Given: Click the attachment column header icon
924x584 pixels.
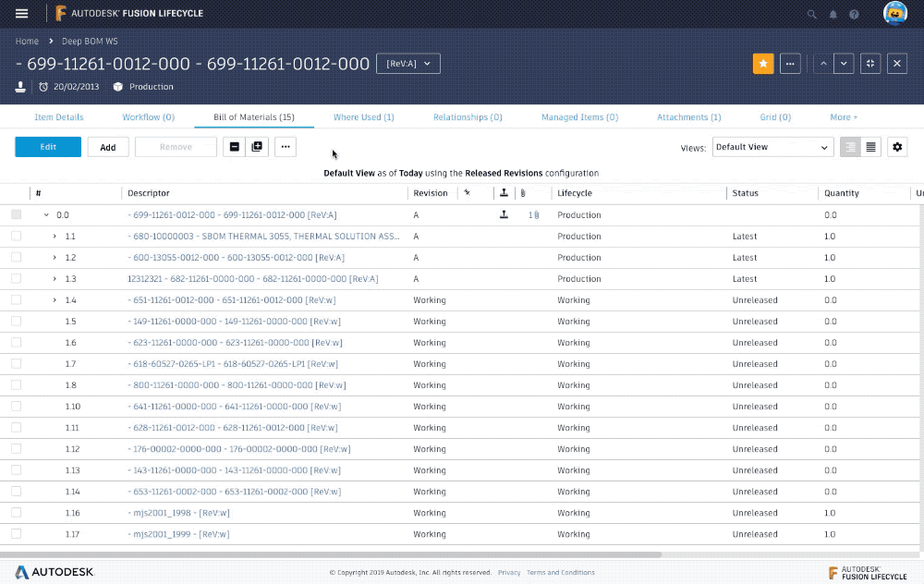Looking at the screenshot, I should (523, 193).
